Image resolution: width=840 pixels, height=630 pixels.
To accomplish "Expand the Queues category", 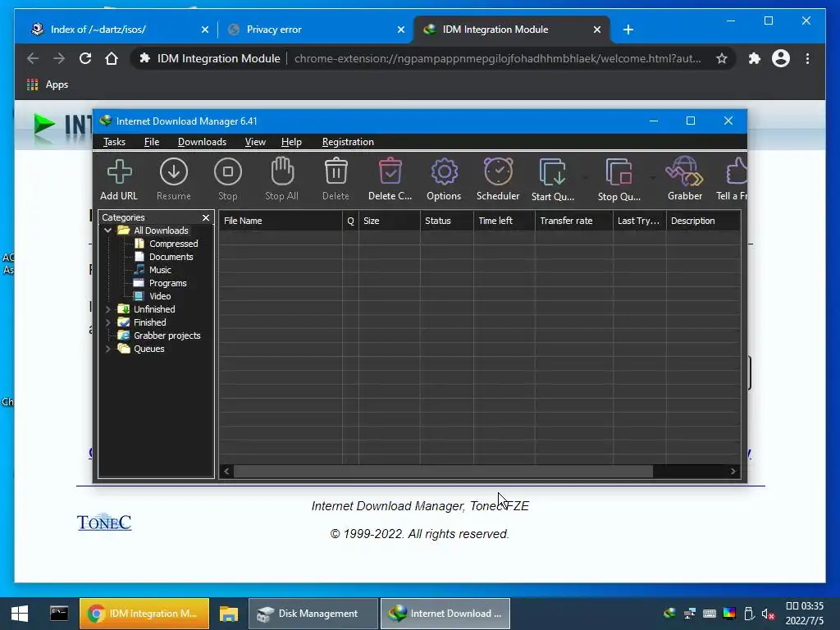I will click(108, 349).
